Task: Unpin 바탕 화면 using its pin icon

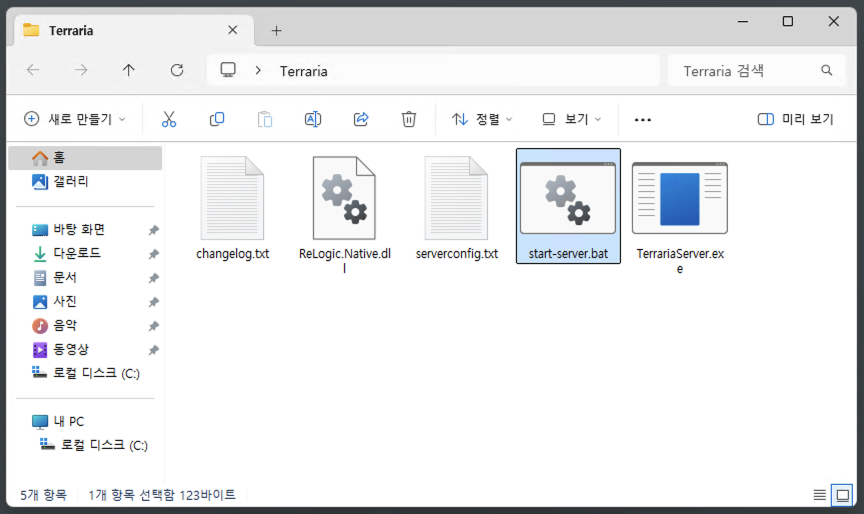Action: tap(154, 230)
